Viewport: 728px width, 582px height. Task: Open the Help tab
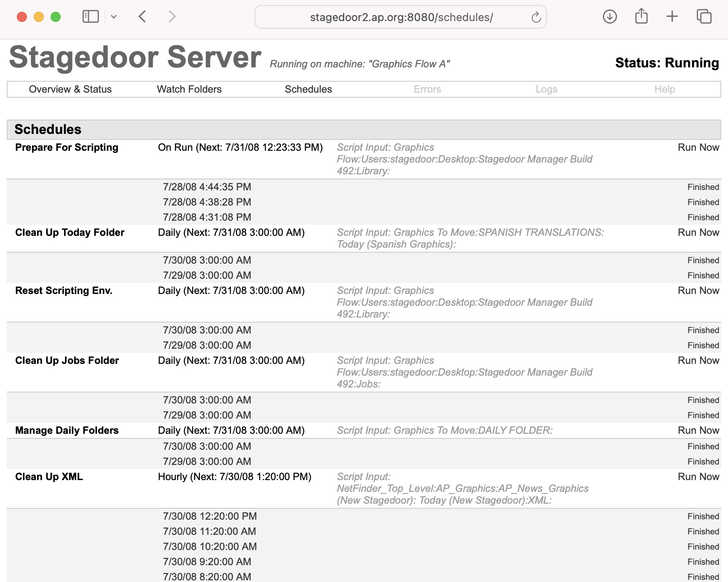click(x=665, y=89)
